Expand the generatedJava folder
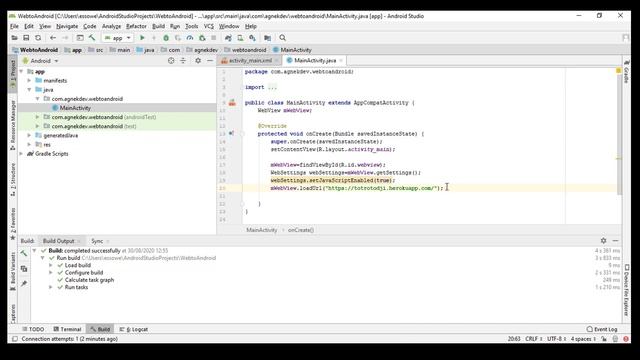 [x=29, y=136]
